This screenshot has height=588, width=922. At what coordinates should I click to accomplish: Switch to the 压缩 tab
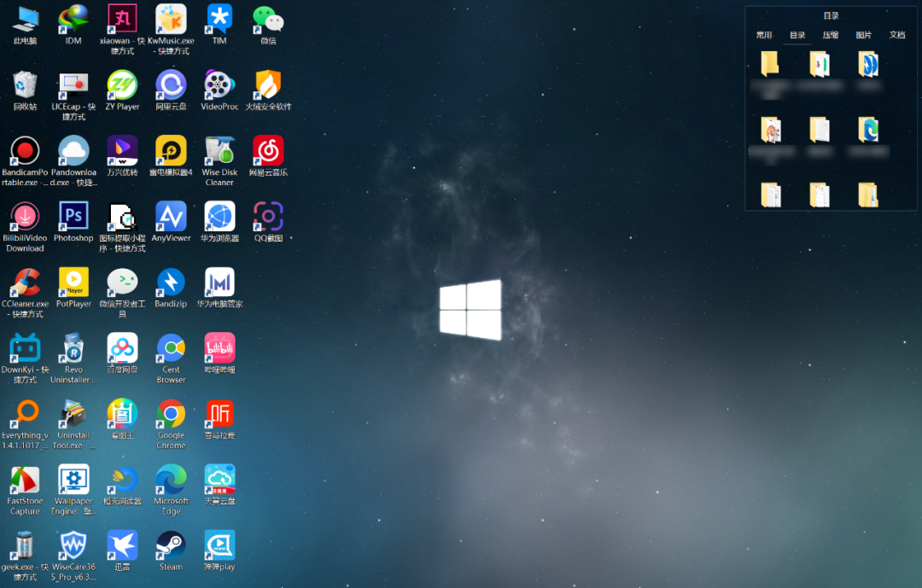pos(831,35)
